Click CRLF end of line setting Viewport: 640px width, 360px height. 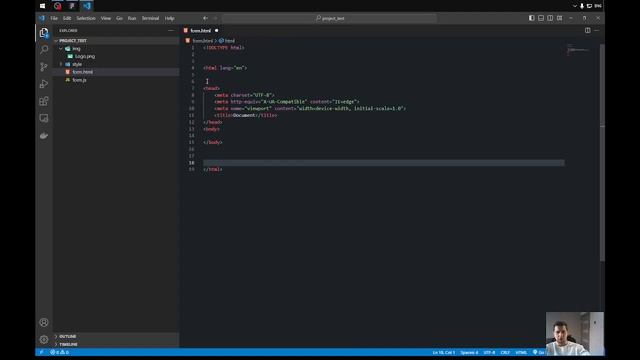click(505, 352)
